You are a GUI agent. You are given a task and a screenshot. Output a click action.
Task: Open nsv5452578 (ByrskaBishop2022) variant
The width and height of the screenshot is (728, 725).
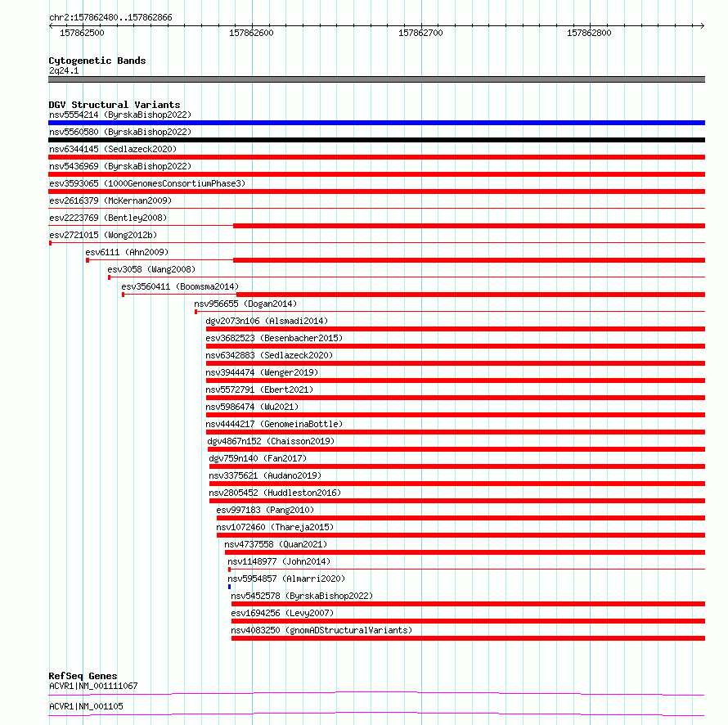click(302, 596)
